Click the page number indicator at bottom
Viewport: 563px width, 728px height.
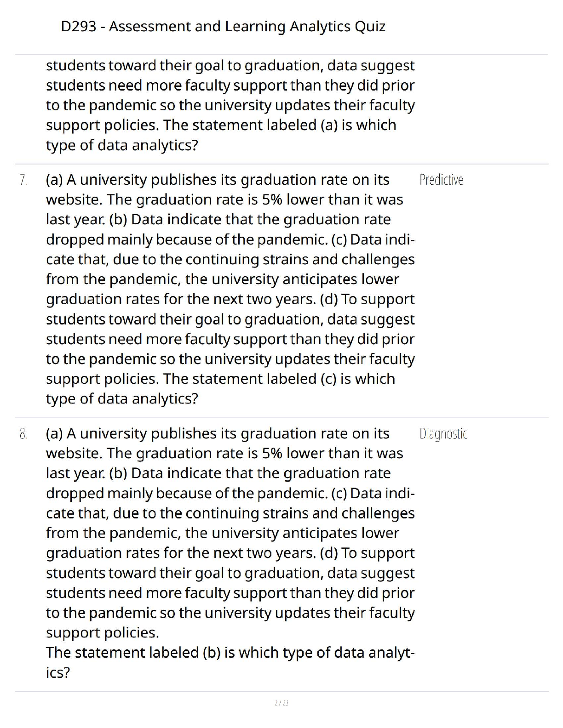tap(281, 703)
